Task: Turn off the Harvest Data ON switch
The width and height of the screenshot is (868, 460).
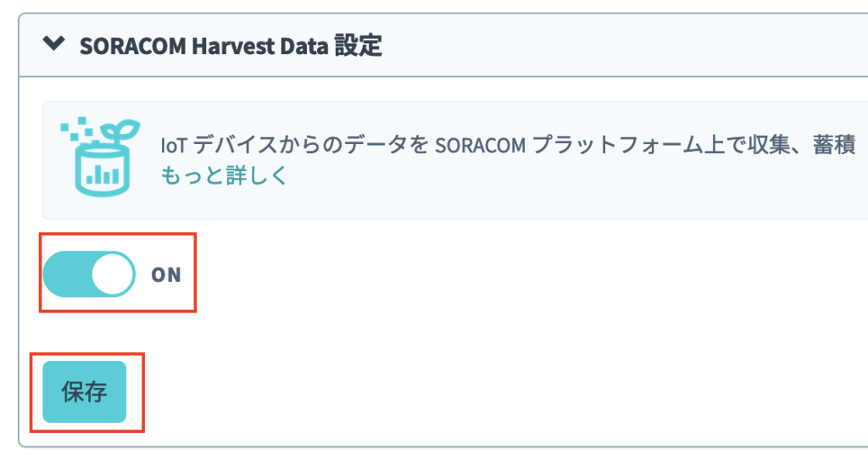Action: tap(89, 274)
